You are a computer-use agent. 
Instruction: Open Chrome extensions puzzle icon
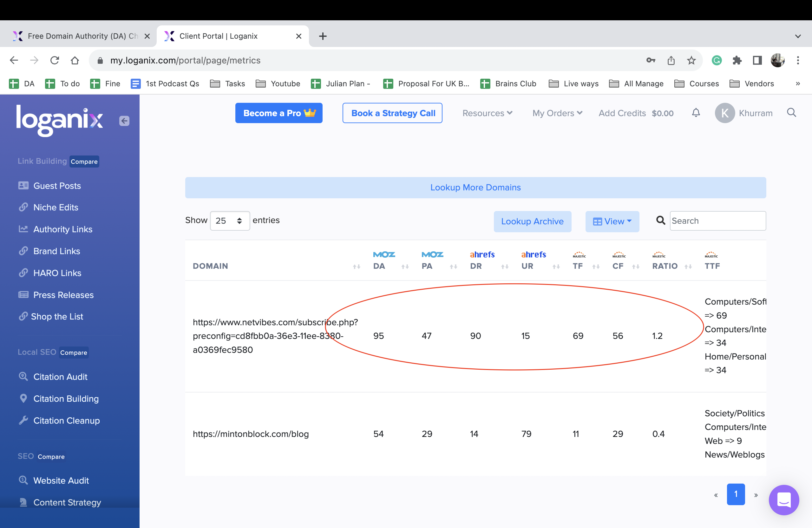pos(737,60)
